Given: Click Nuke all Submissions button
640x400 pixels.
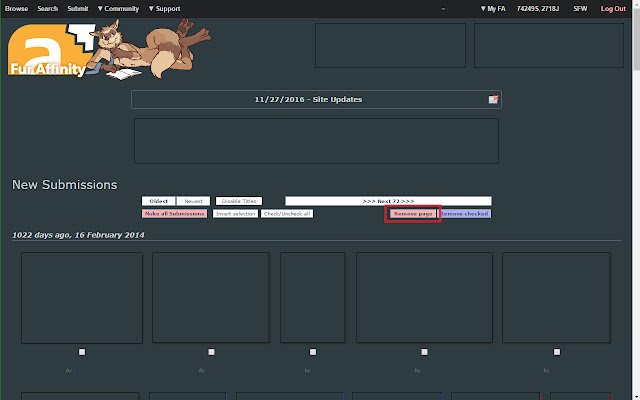Looking at the screenshot, I should 174,214.
